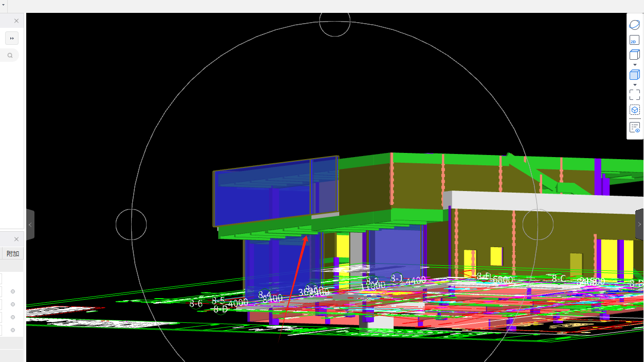This screenshot has width=644, height=362.
Task: Click the orbit ring's top handle circle
Action: tap(335, 21)
